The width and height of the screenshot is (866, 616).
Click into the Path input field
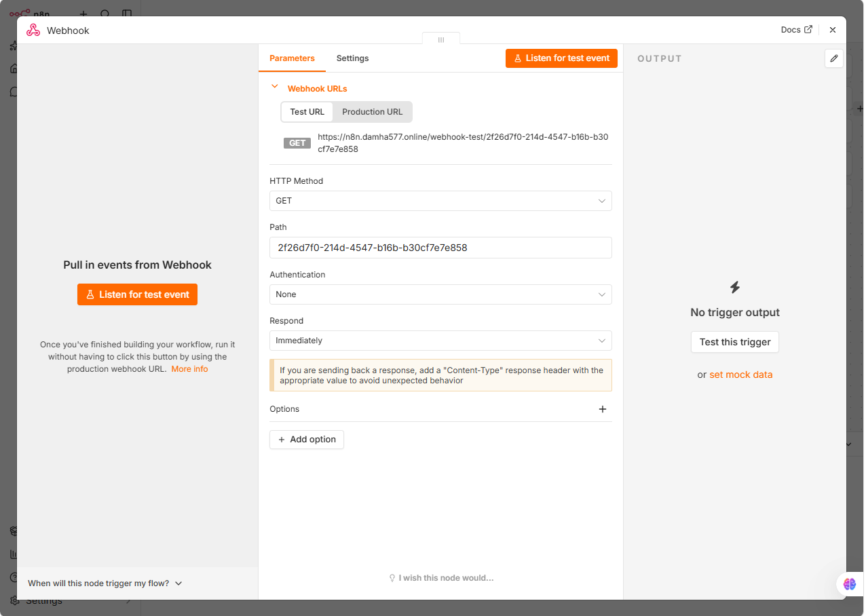coord(440,248)
